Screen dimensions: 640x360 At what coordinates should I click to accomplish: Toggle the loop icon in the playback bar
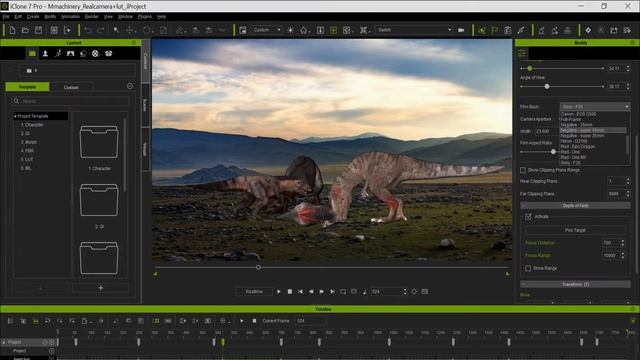pos(343,291)
